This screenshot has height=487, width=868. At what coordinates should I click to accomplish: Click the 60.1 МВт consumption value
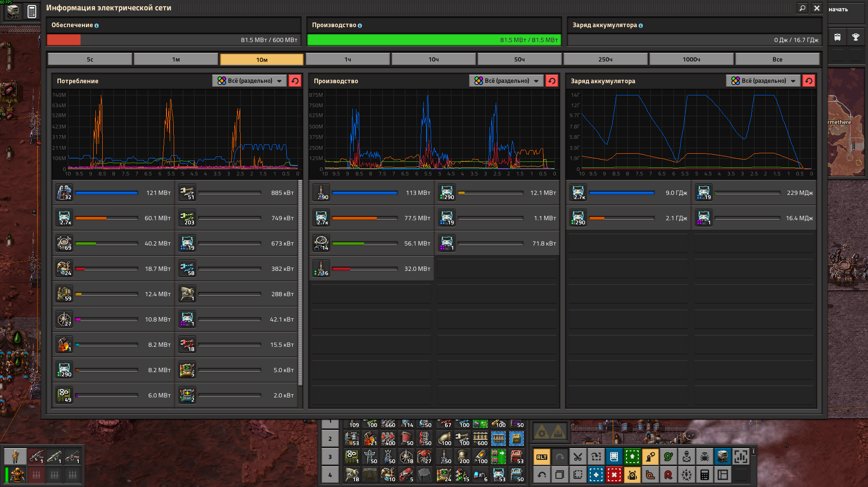point(157,218)
